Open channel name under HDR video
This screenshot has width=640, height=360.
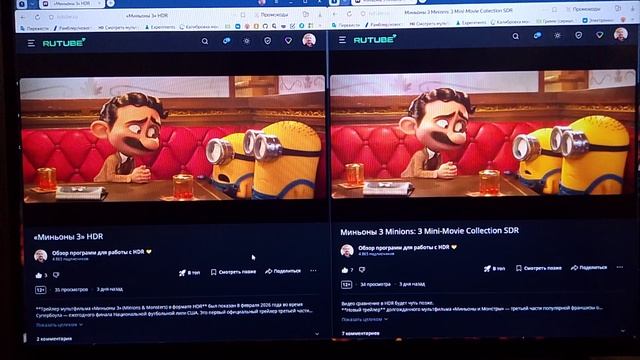pos(102,252)
